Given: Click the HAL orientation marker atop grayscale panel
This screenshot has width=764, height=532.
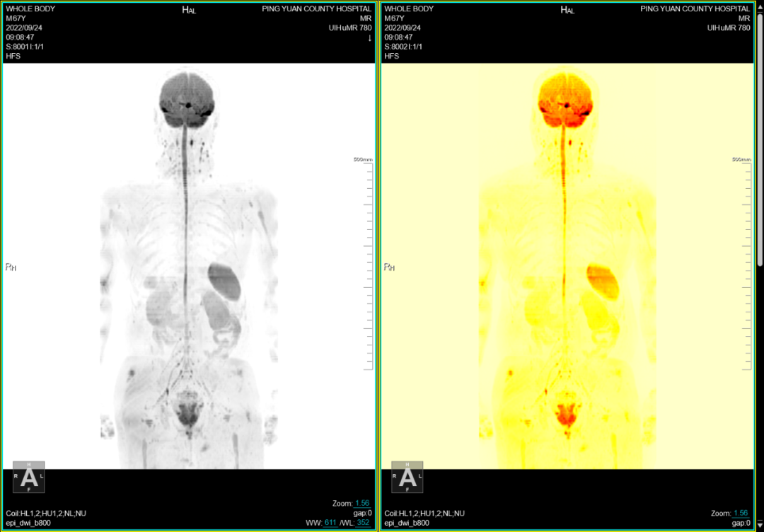Looking at the screenshot, I should click(x=189, y=10).
